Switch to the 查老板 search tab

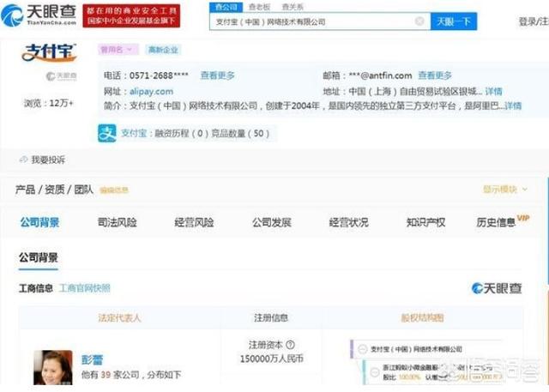(259, 7)
